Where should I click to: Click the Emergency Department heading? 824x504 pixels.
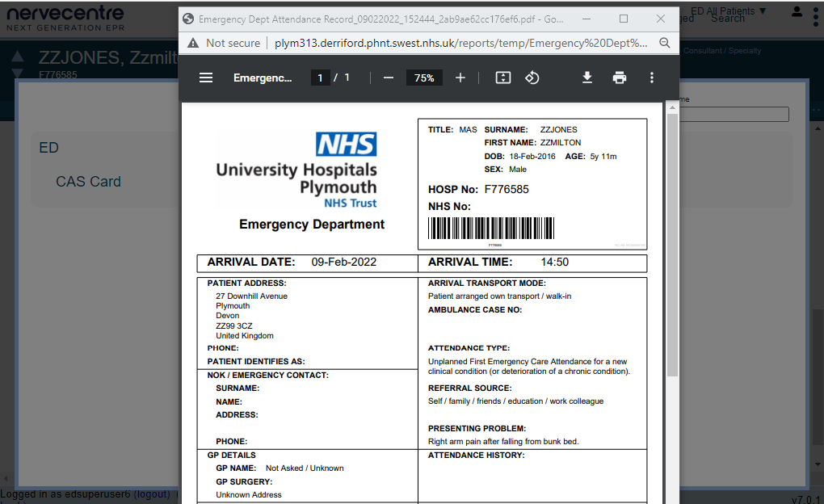click(312, 225)
